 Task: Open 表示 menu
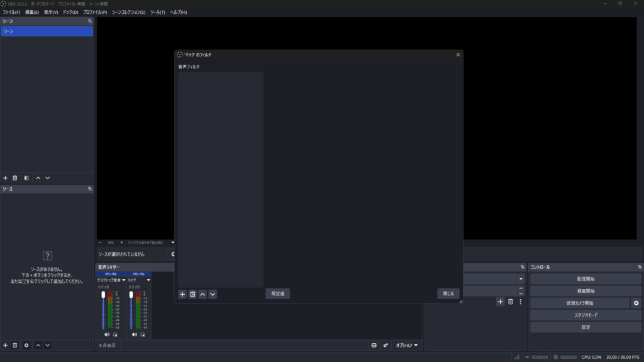(51, 13)
